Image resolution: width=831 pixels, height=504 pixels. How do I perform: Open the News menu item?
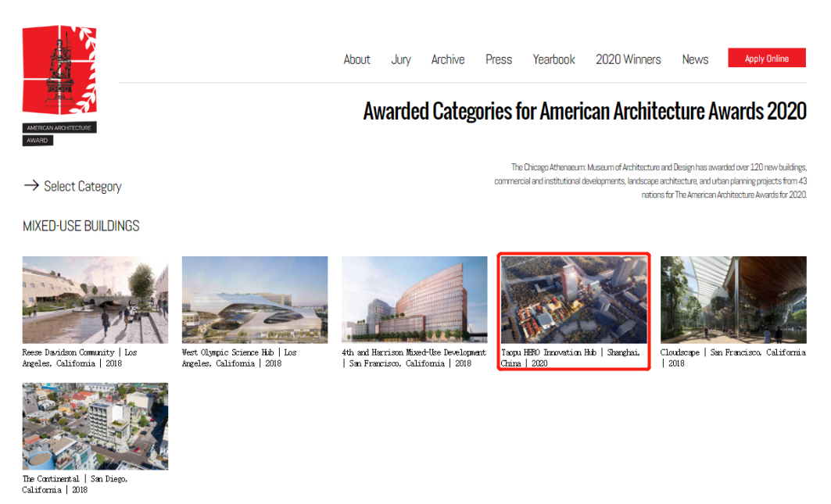(695, 59)
